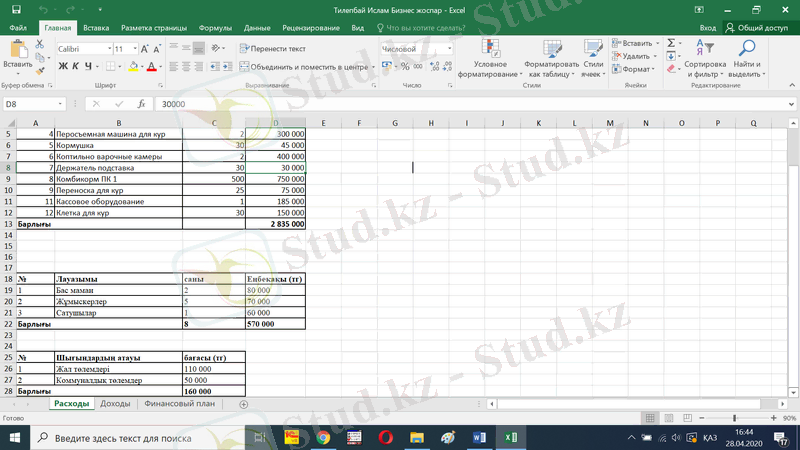This screenshot has width=800, height=450.
Task: Open the Вид ribbon tab
Action: (x=358, y=28)
